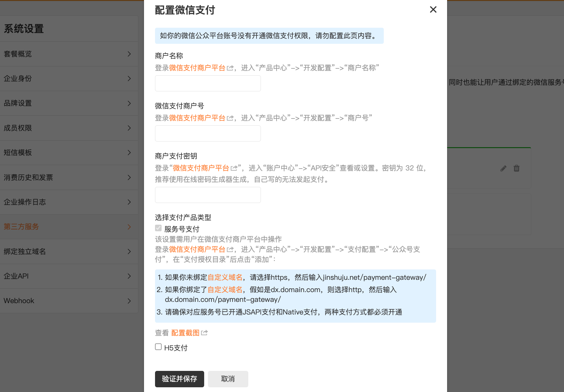Click chevron arrow on 企业API row
The image size is (564, 392).
(x=129, y=276)
